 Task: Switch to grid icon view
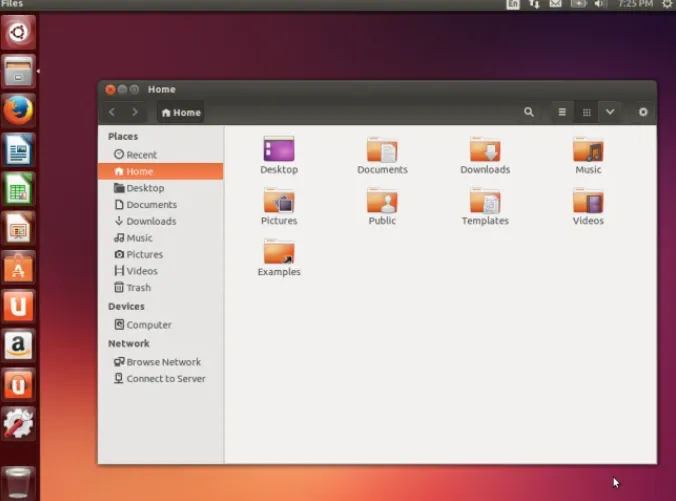587,113
